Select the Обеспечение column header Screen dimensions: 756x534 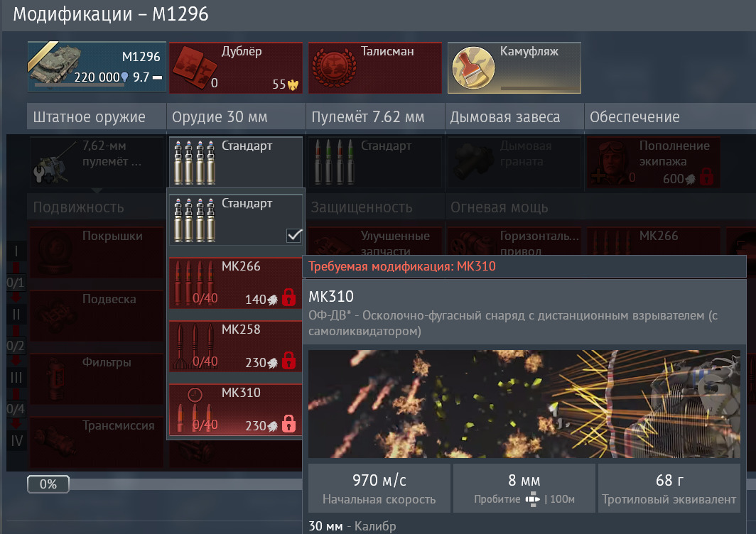[632, 117]
